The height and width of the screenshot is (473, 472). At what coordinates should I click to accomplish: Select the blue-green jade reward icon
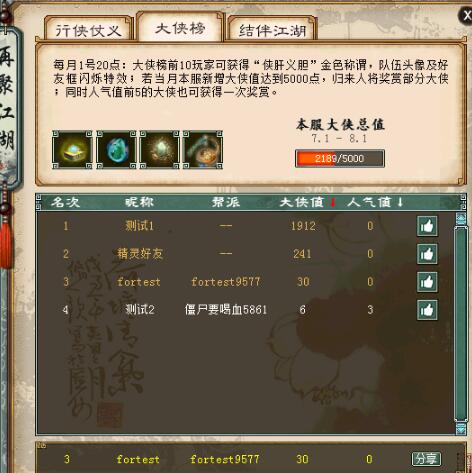(116, 150)
